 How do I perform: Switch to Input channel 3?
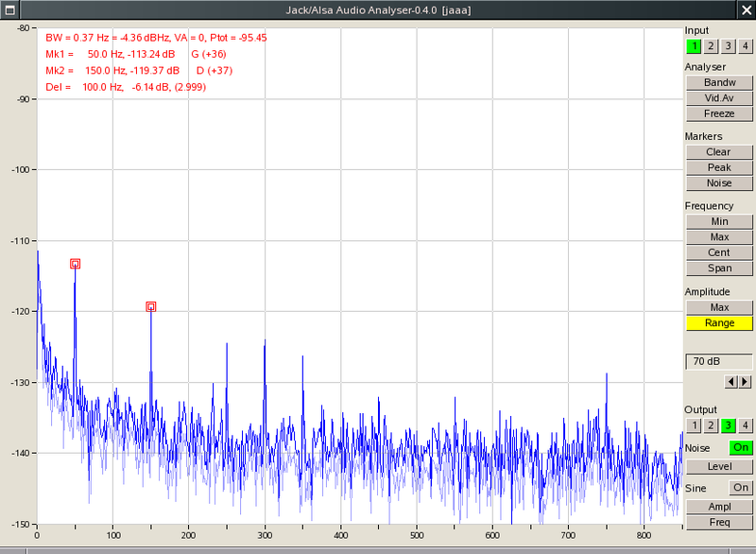coord(728,46)
